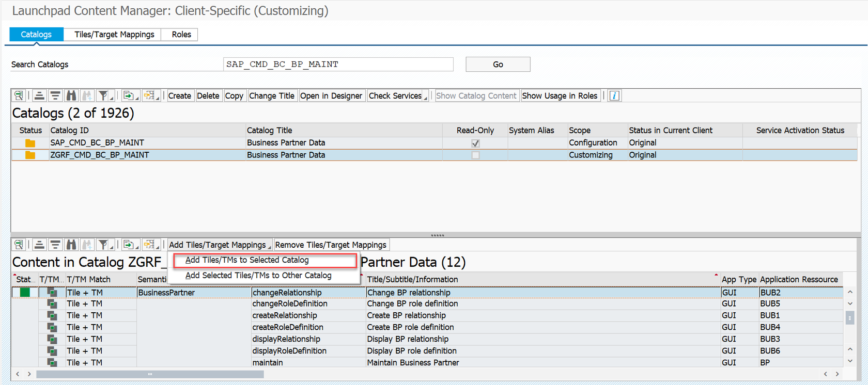868x385 pixels.
Task: Click the Catalog ID column header
Action: (x=147, y=130)
